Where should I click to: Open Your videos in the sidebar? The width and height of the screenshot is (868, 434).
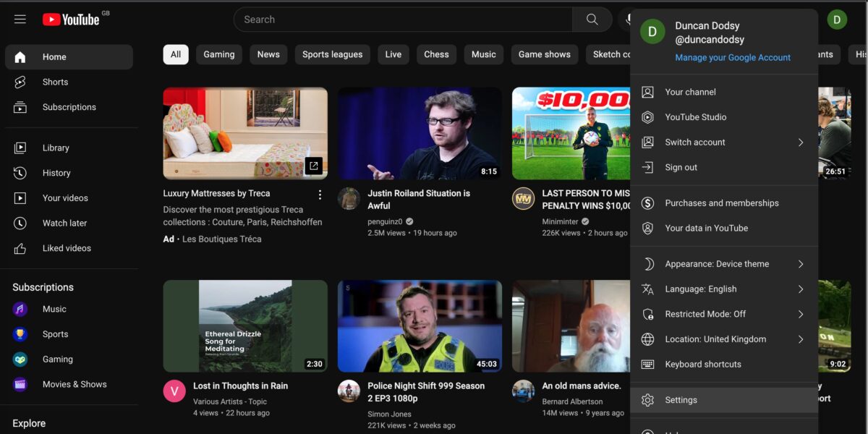pyautogui.click(x=69, y=198)
